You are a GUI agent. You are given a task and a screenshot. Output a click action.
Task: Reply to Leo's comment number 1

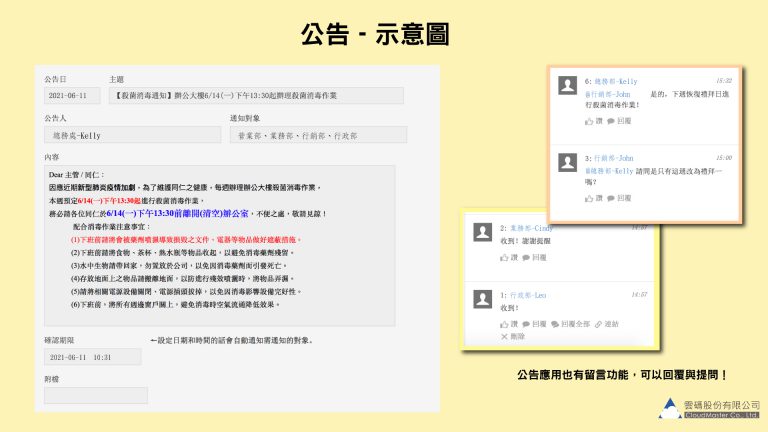pyautogui.click(x=534, y=324)
